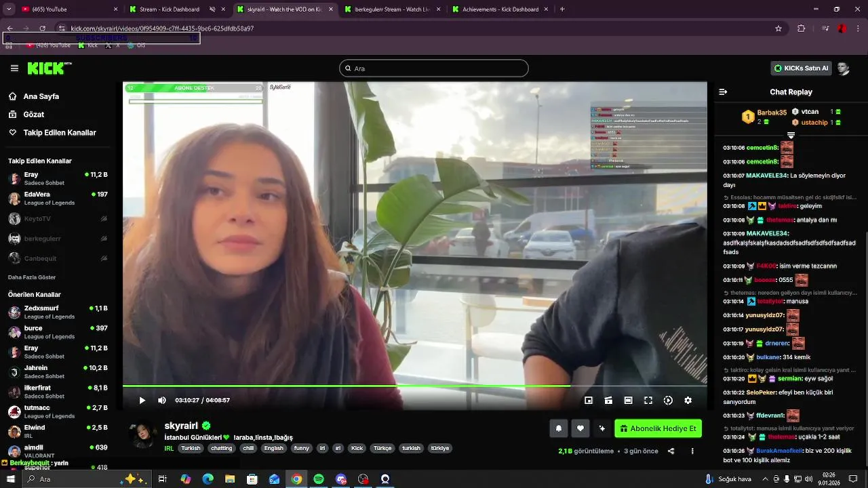Image resolution: width=868 pixels, height=488 pixels.
Task: Click KICKs Satın Al button
Action: [801, 68]
